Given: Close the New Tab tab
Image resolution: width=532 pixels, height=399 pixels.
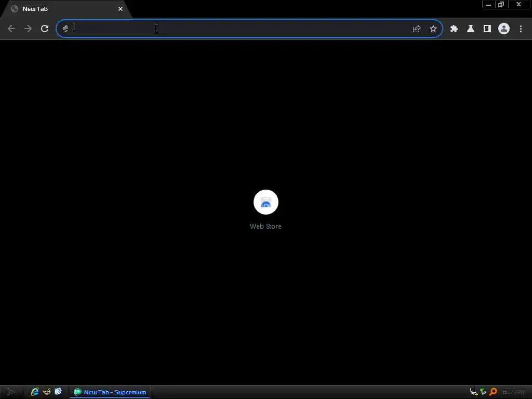Looking at the screenshot, I should pos(121,9).
